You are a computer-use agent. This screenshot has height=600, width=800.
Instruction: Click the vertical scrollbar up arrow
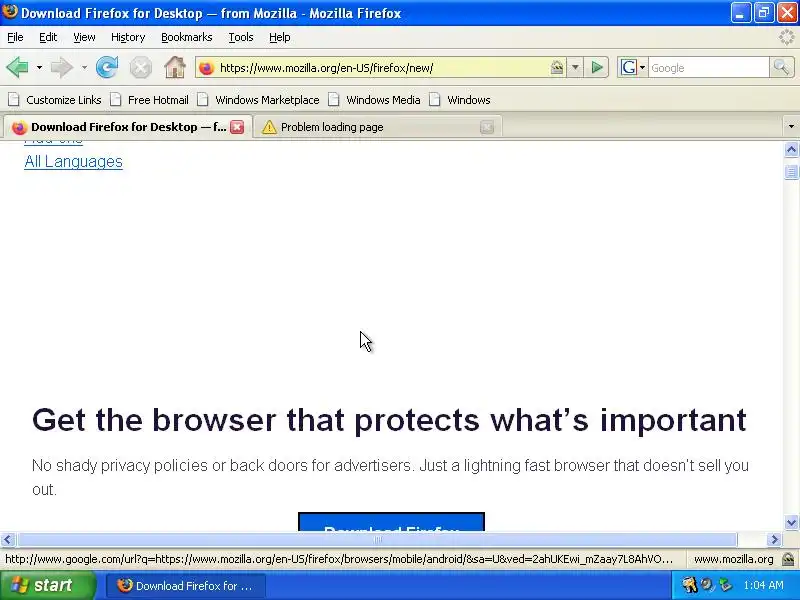click(791, 149)
